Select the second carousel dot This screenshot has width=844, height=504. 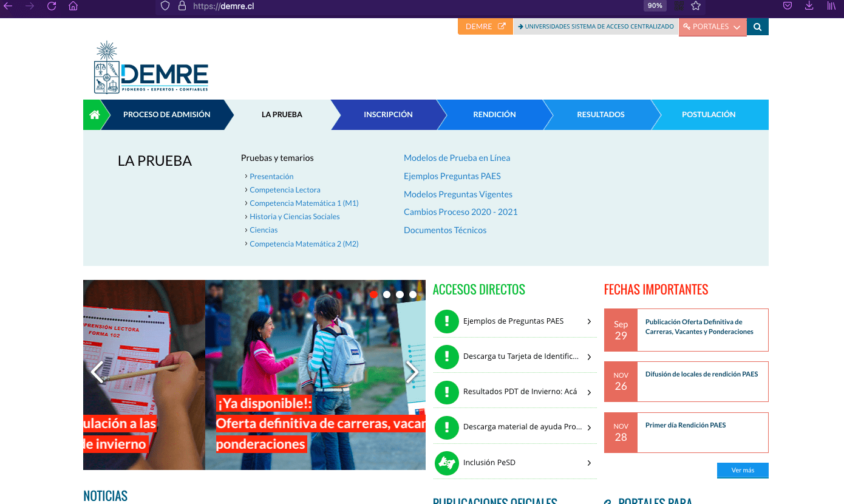(x=387, y=295)
